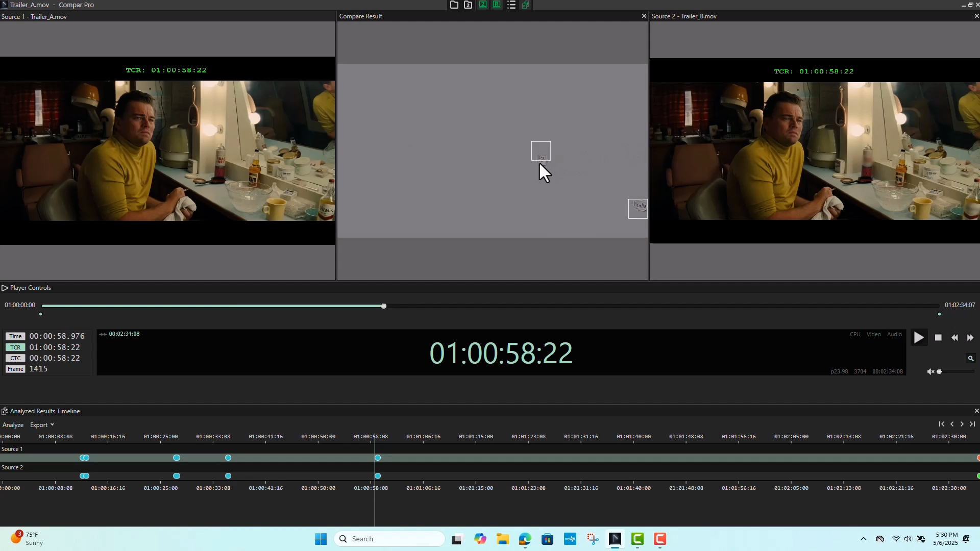The image size is (980, 551).
Task: Collapse the Player Controls panel
Action: coord(5,288)
